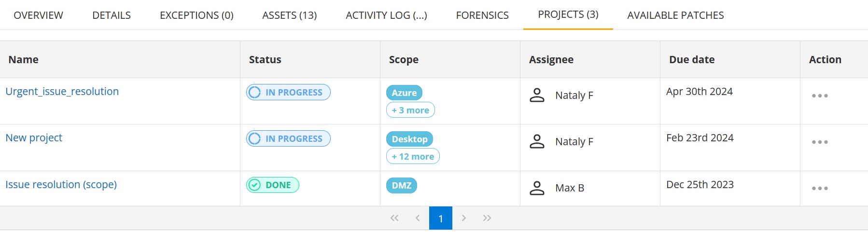This screenshot has width=868, height=232.
Task: Click the DONE status badge
Action: 273,185
